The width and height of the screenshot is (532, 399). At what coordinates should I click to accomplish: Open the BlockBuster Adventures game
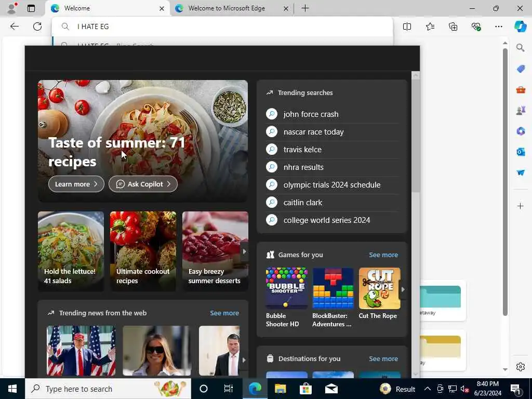coord(333,297)
